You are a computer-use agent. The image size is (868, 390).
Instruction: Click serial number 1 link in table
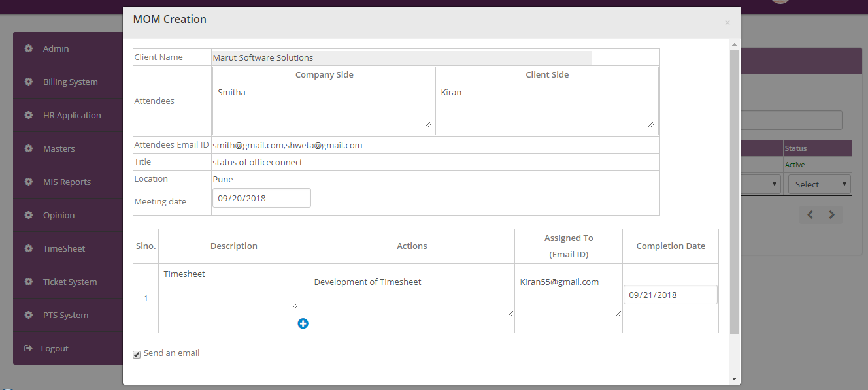click(146, 299)
